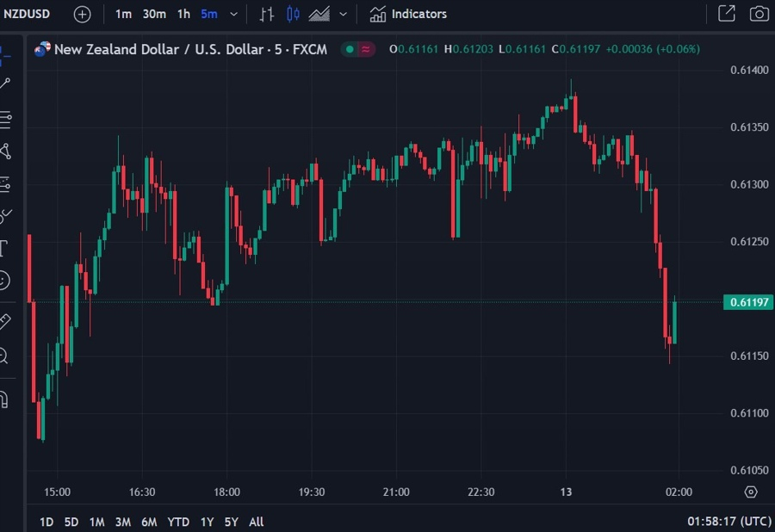This screenshot has height=532, width=775.
Task: Open chart in popup window icon
Action: 727,14
